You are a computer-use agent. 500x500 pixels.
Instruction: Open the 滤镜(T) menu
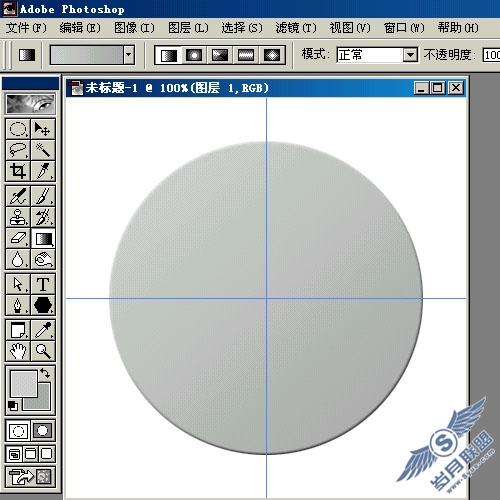(x=296, y=28)
